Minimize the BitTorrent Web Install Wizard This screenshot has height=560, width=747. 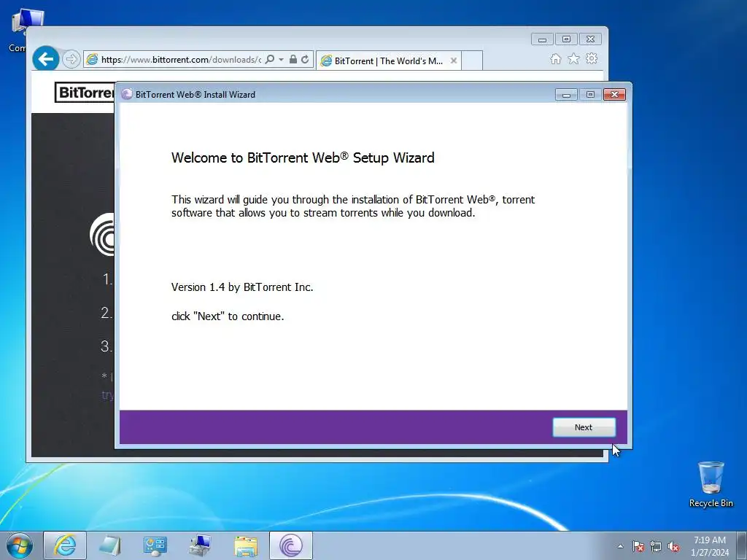566,94
